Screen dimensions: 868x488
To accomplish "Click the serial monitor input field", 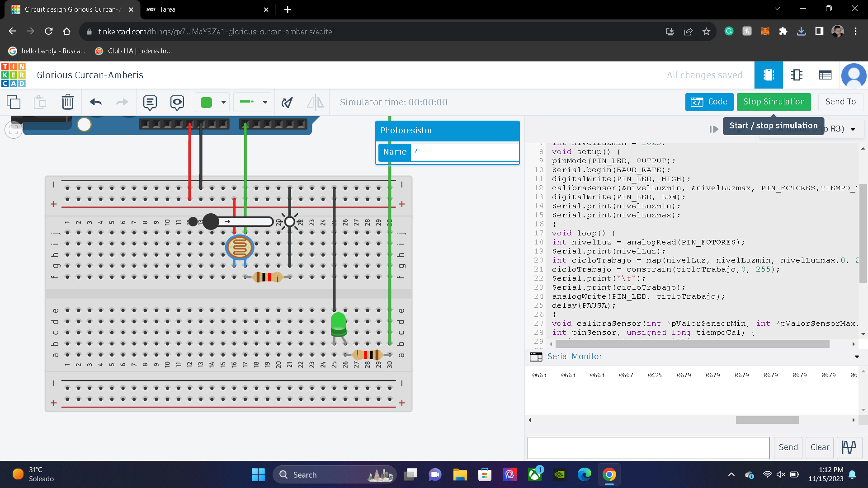I will pyautogui.click(x=648, y=447).
